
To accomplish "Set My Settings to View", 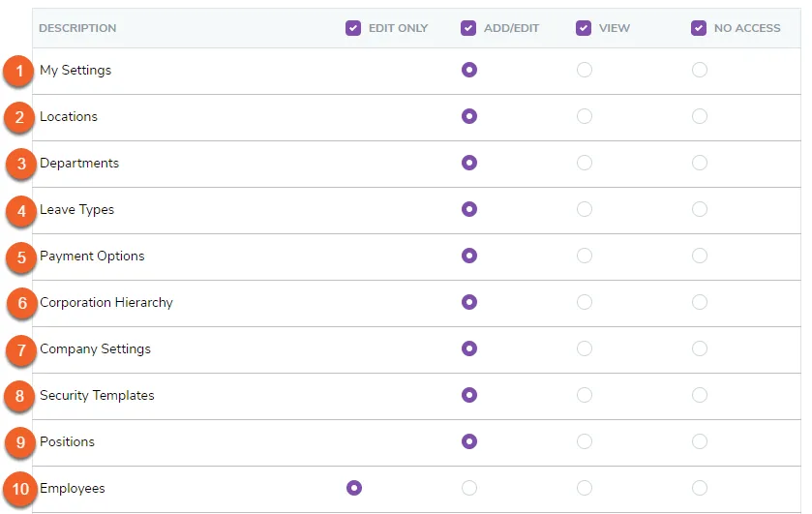I will [585, 70].
